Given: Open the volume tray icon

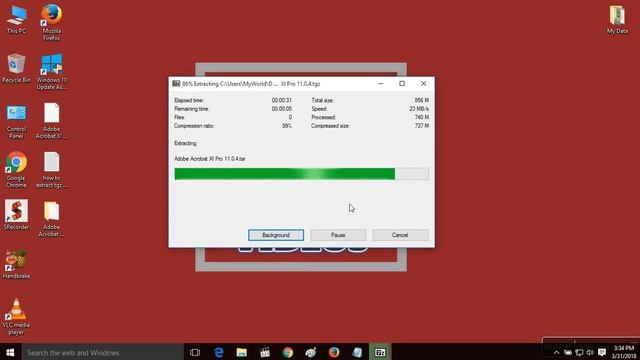Looking at the screenshot, I should pyautogui.click(x=590, y=353).
